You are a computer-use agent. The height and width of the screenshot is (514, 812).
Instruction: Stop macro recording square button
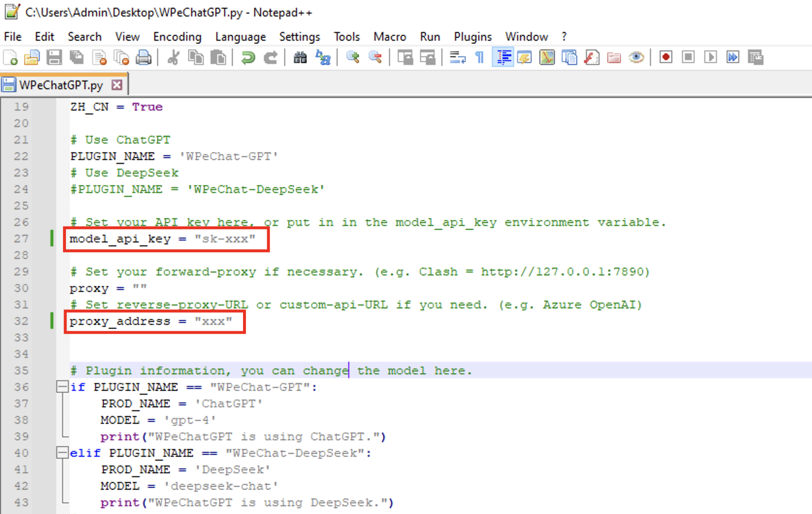click(x=688, y=57)
